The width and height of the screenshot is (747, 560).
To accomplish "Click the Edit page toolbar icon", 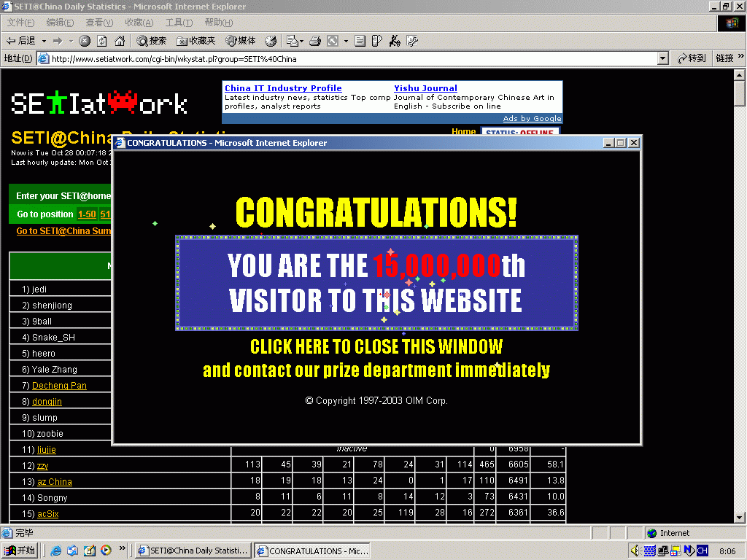I will [x=360, y=41].
